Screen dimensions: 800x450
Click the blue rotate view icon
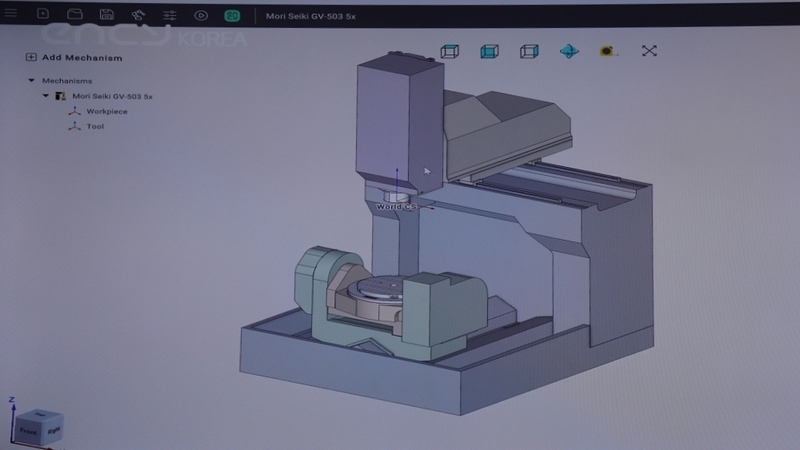569,51
